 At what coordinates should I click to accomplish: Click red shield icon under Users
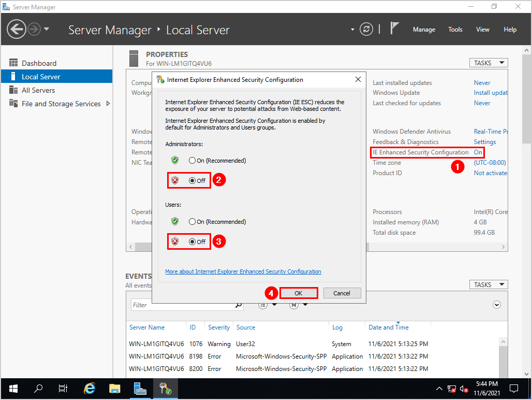coord(175,241)
